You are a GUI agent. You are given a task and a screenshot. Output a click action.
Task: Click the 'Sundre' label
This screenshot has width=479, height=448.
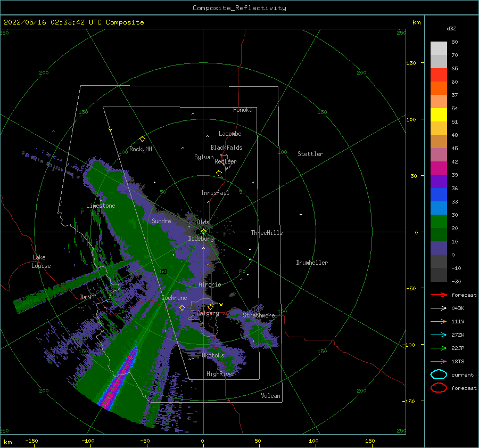coord(161,221)
